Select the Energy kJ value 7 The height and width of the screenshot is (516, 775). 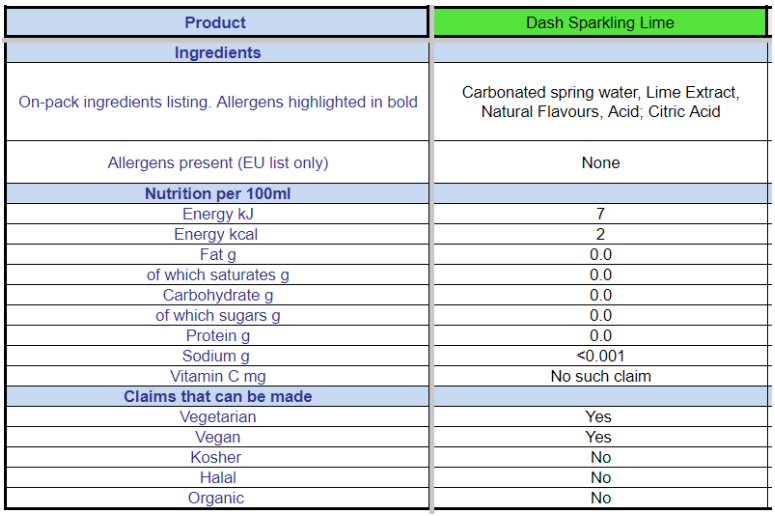click(x=601, y=214)
